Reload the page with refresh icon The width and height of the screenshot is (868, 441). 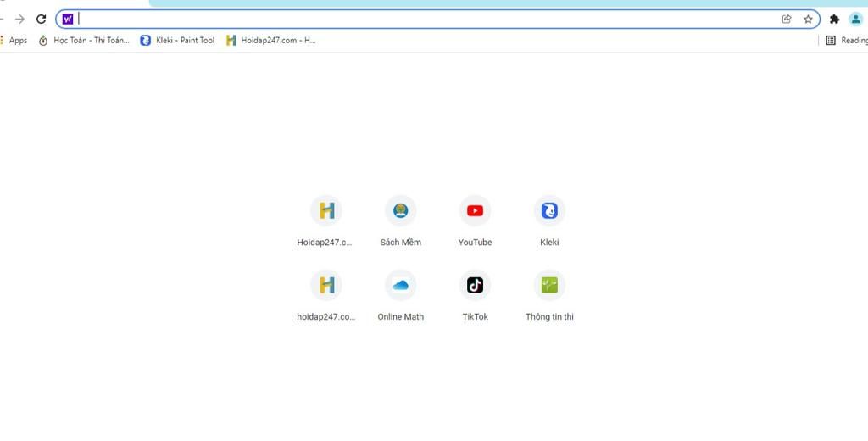pos(41,20)
